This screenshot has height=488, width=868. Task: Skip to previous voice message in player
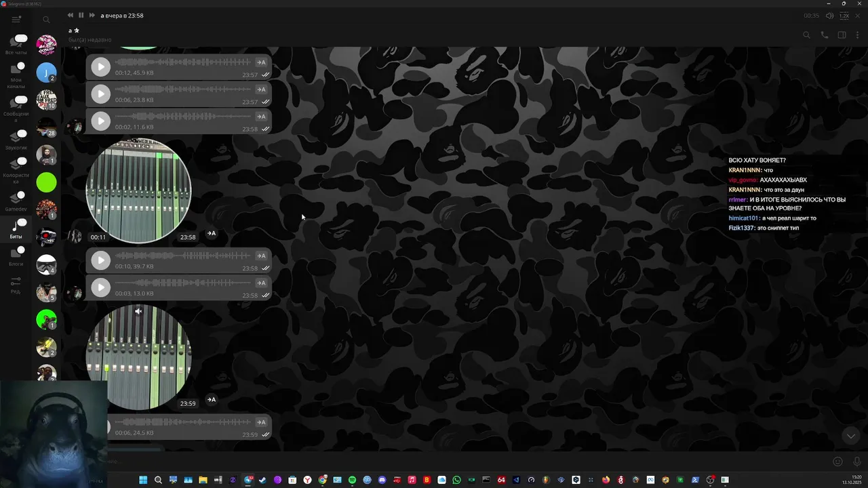coord(71,15)
